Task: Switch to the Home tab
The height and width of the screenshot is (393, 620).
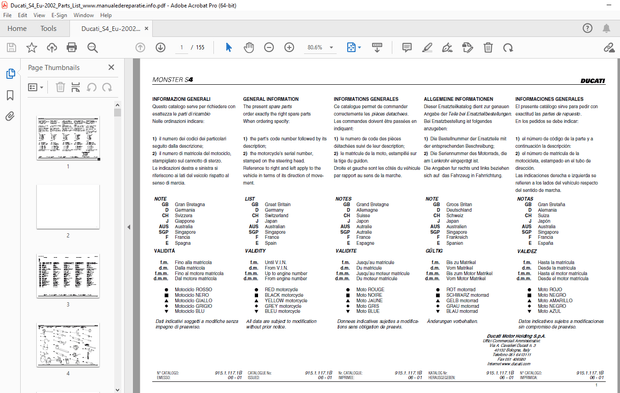Action: (x=17, y=28)
